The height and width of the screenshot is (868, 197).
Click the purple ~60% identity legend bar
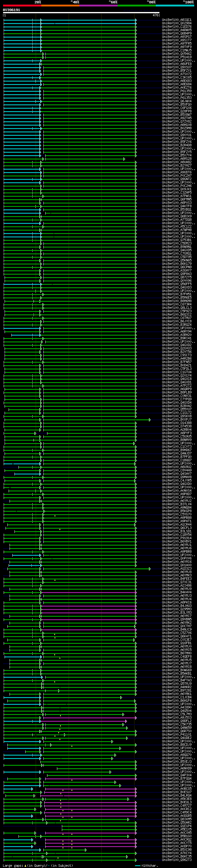[98, 6]
